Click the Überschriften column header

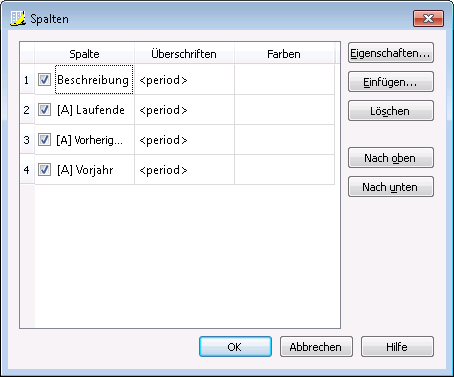[x=184, y=54]
